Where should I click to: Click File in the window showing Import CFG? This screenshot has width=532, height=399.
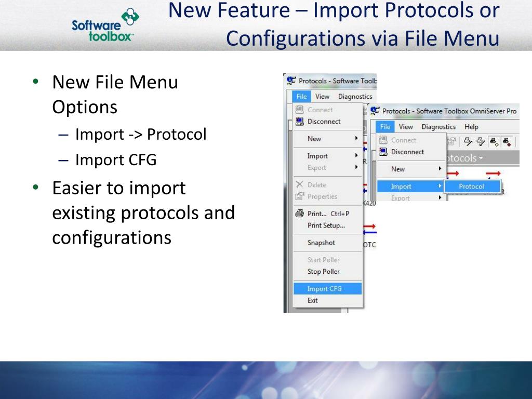301,96
